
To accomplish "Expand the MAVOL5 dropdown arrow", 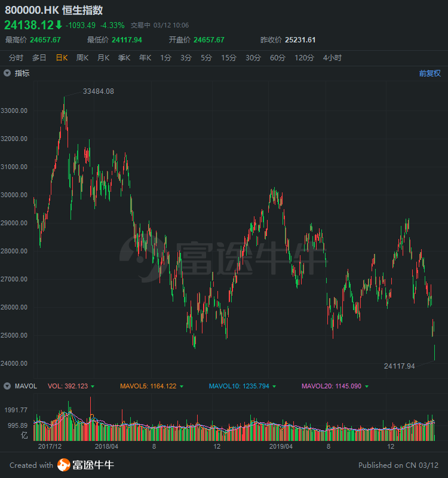I will pyautogui.click(x=182, y=387).
